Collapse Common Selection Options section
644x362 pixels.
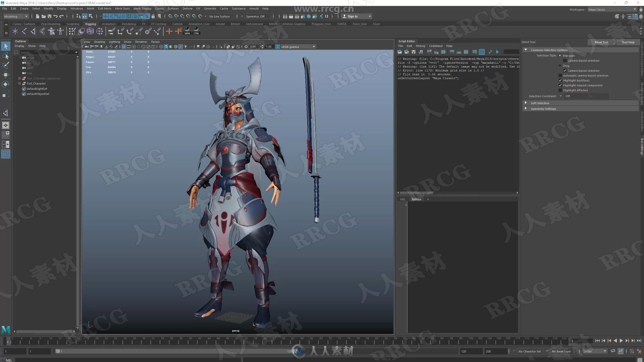tap(526, 50)
